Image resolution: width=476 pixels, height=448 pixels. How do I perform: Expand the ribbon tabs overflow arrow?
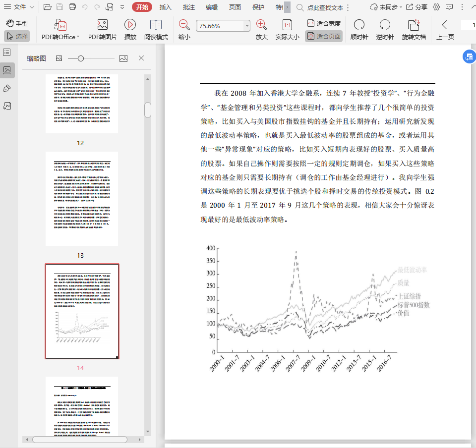tap(287, 7)
